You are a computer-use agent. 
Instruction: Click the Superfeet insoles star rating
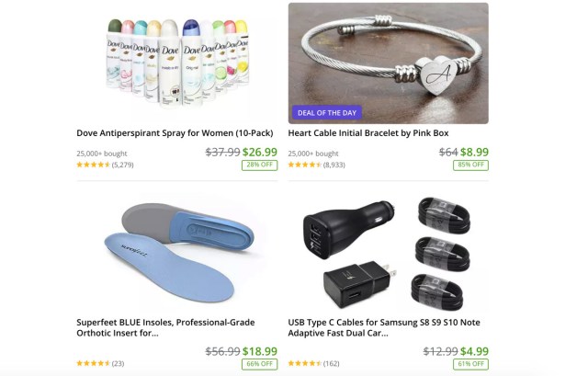[x=94, y=363]
